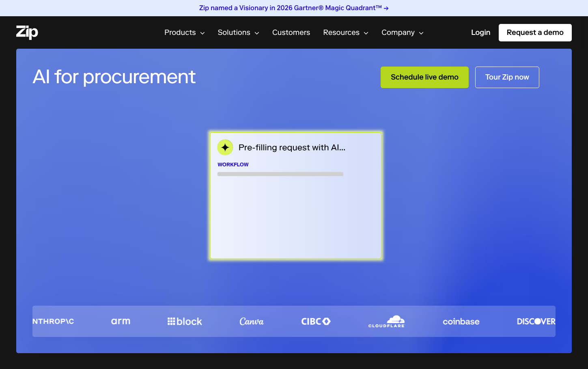Click the Anthropic logo in customer strip
Image resolution: width=588 pixels, height=369 pixels.
53,321
